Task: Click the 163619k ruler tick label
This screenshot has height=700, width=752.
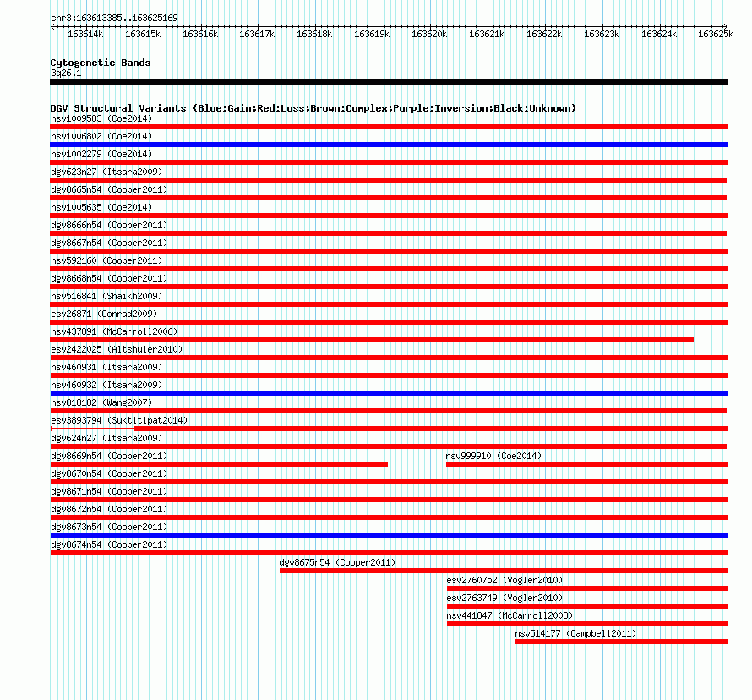Action: 372,34
